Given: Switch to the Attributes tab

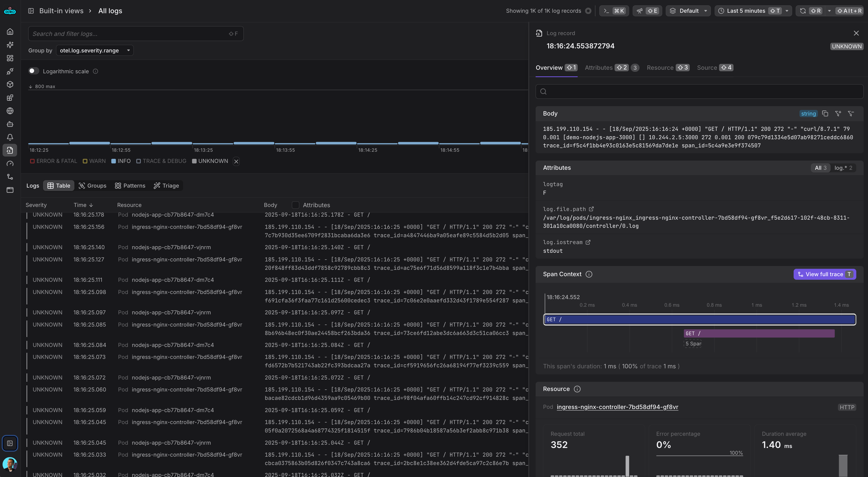Looking at the screenshot, I should pyautogui.click(x=612, y=68).
